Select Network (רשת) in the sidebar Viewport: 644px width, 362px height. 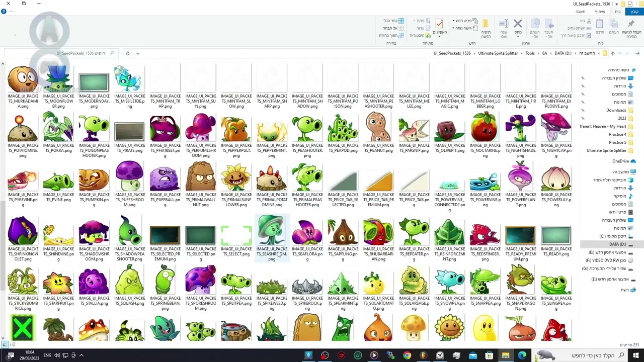(628, 290)
